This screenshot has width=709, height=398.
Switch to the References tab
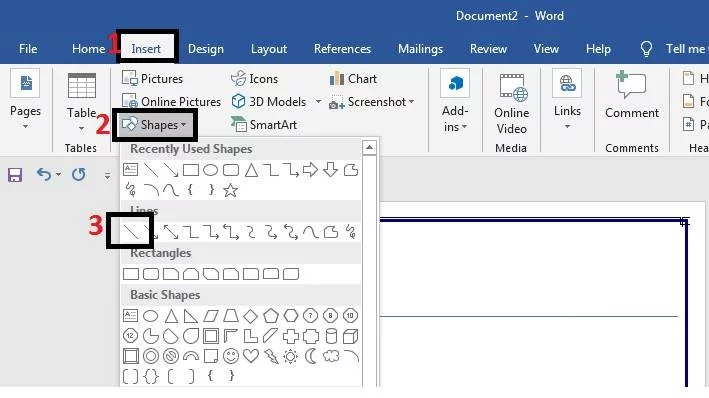click(342, 49)
